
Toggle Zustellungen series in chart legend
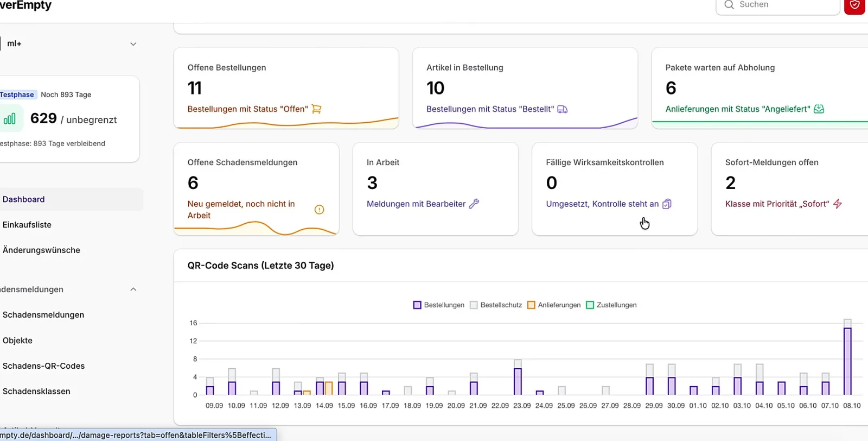611,305
